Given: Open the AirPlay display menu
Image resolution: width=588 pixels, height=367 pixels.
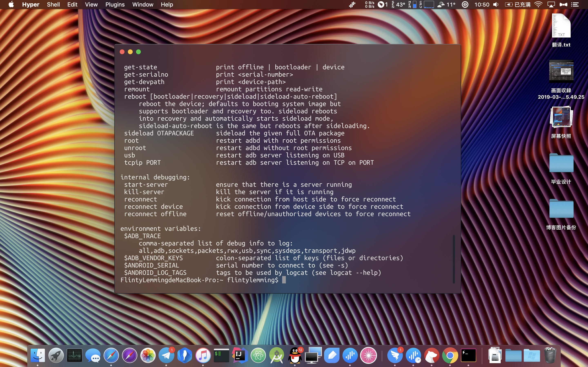Looking at the screenshot, I should point(551,4).
